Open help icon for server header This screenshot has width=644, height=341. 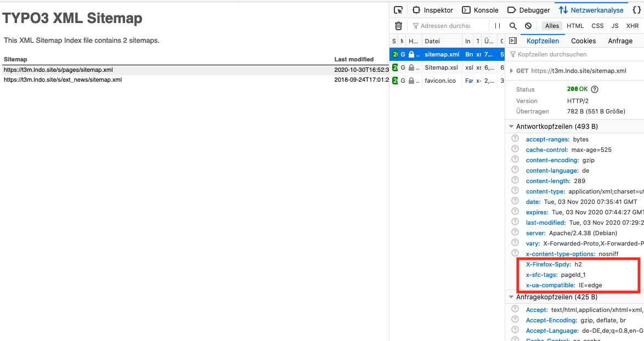click(x=515, y=232)
